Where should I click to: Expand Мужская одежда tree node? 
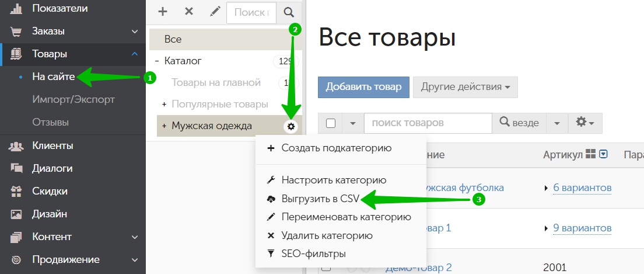pos(164,126)
